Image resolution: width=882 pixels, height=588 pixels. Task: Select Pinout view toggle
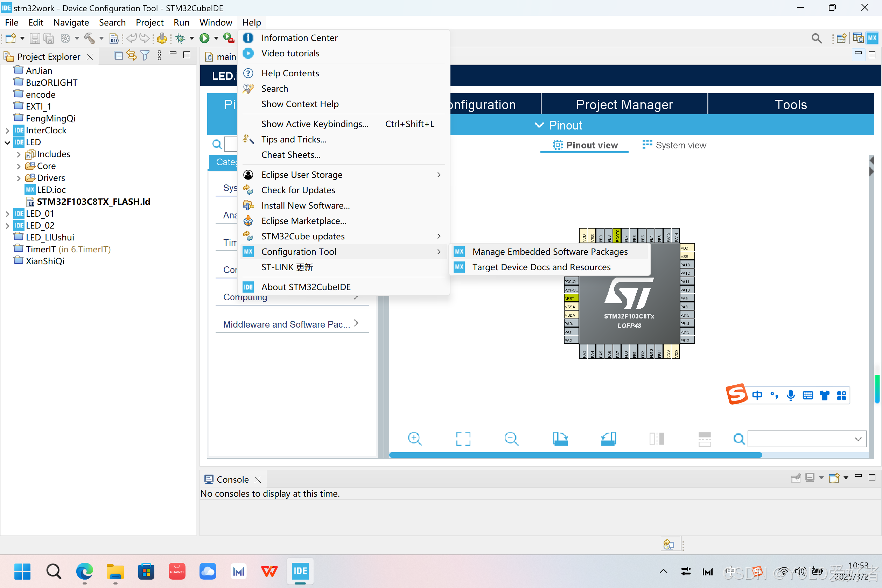pos(584,145)
